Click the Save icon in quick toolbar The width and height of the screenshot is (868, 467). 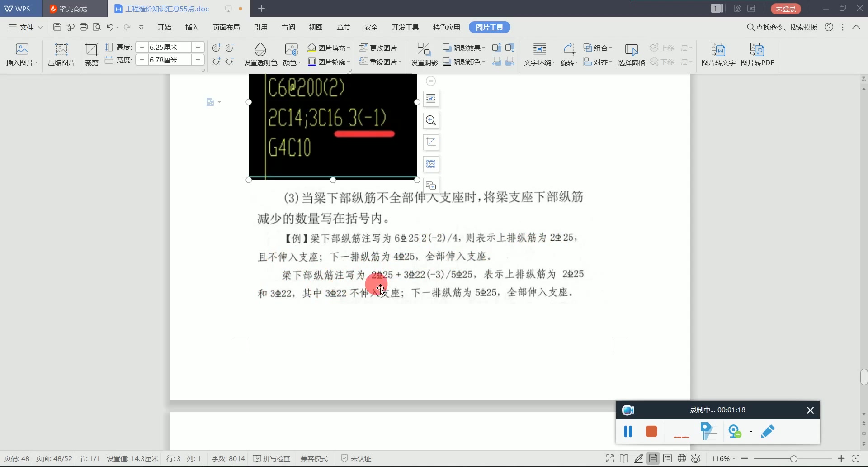pyautogui.click(x=57, y=27)
